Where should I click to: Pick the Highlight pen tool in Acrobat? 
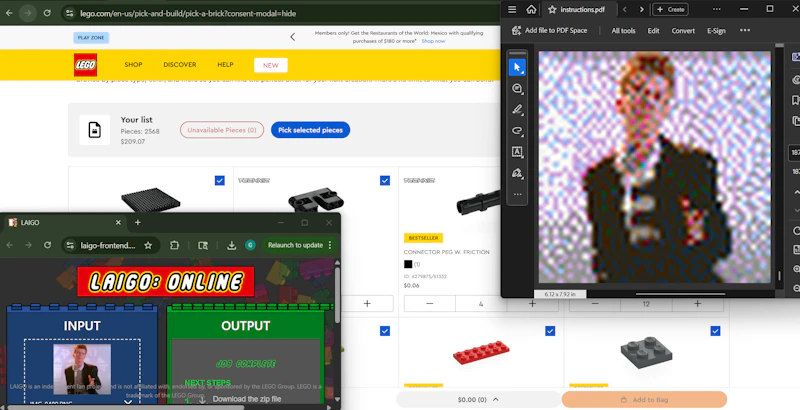tap(517, 110)
